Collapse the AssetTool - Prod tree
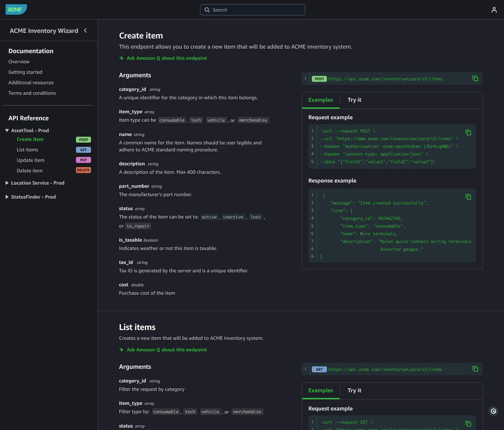Screen dimensions: 504x430 (7, 130)
